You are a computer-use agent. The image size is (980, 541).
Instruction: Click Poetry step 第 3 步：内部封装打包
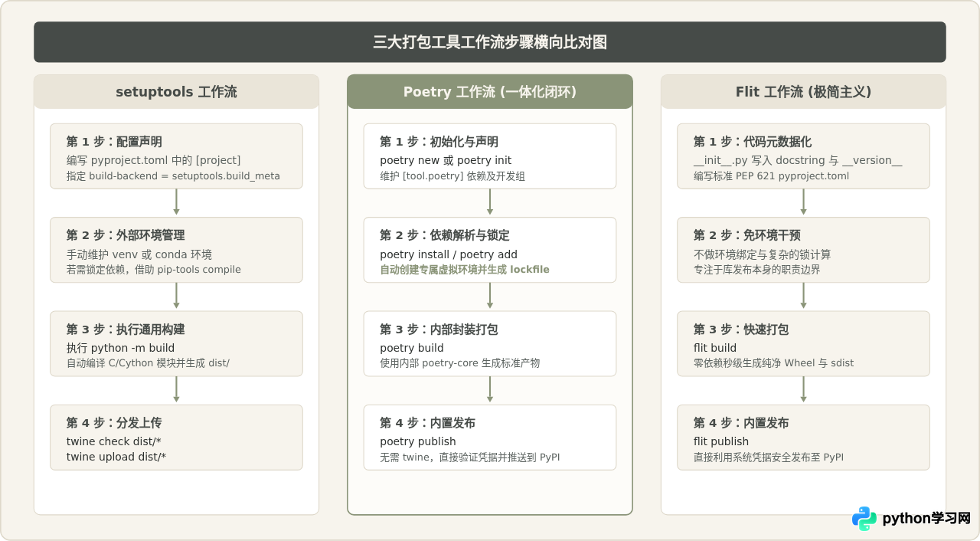pyautogui.click(x=490, y=343)
